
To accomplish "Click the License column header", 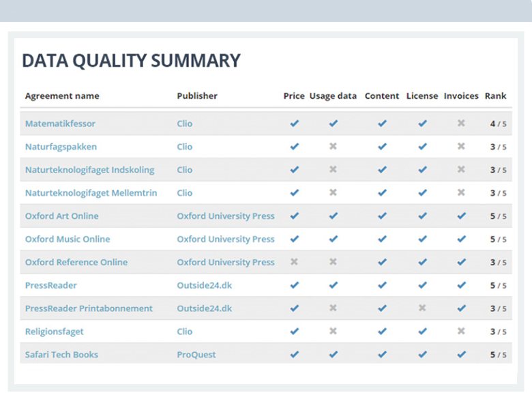I will 422,96.
